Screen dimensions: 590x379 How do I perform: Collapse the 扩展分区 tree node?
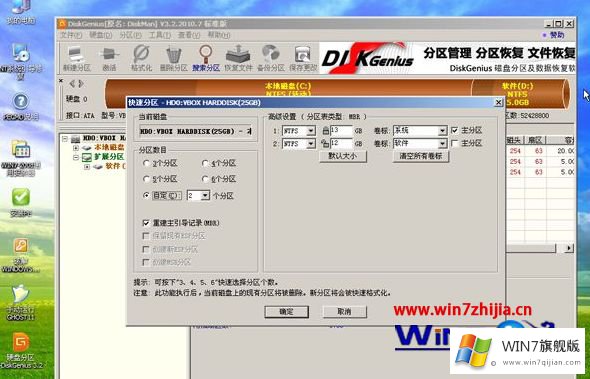point(76,157)
